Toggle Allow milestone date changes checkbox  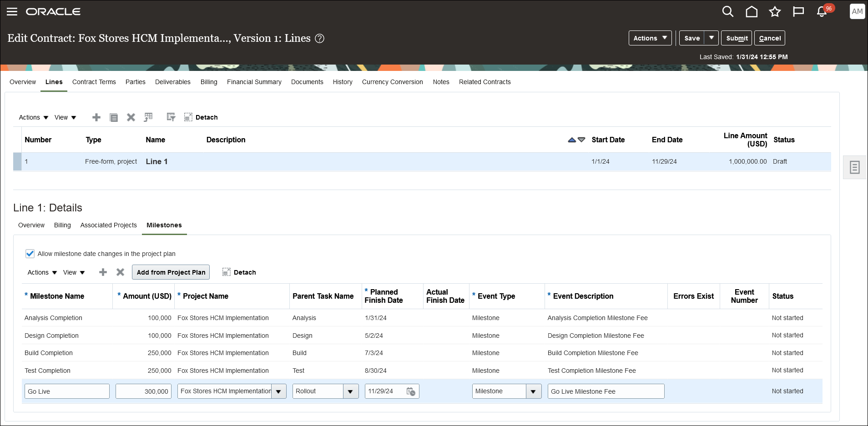click(x=30, y=254)
